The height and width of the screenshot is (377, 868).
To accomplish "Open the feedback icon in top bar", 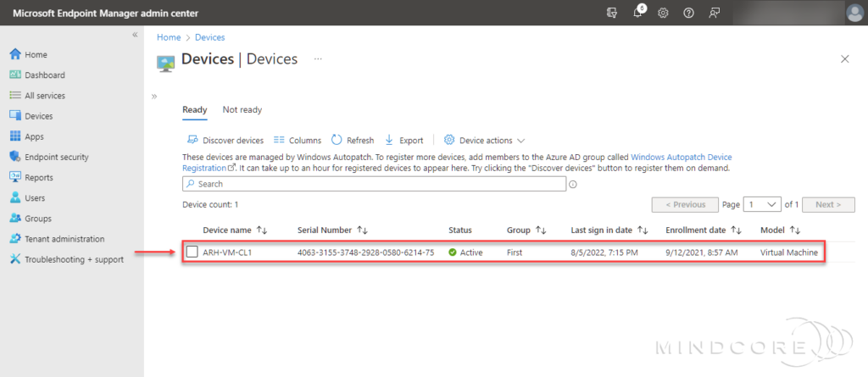I will click(714, 13).
